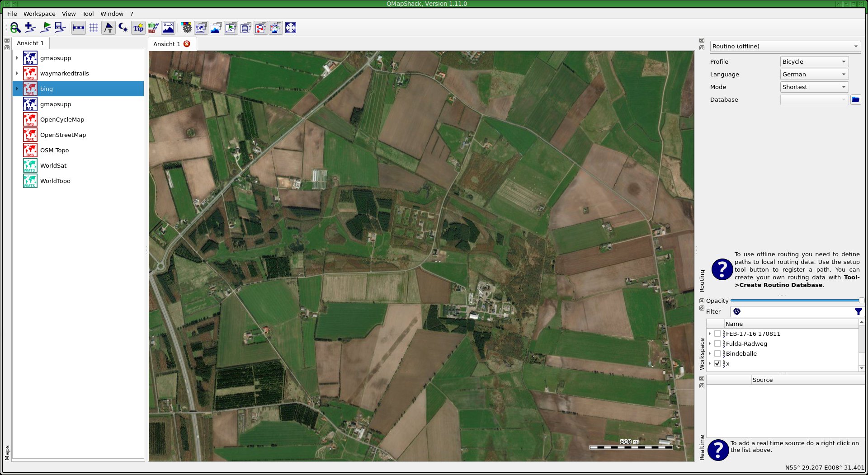Open the Workspace menu
The width and height of the screenshot is (868, 475).
coord(39,14)
